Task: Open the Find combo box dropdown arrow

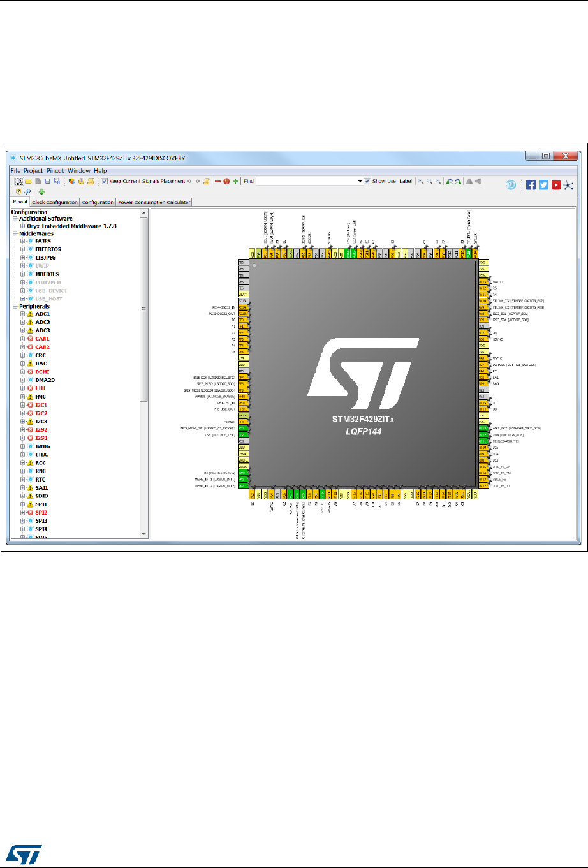Action: pos(360,182)
